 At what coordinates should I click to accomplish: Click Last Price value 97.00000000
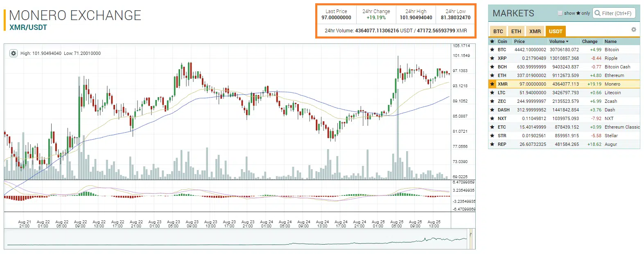pyautogui.click(x=336, y=18)
